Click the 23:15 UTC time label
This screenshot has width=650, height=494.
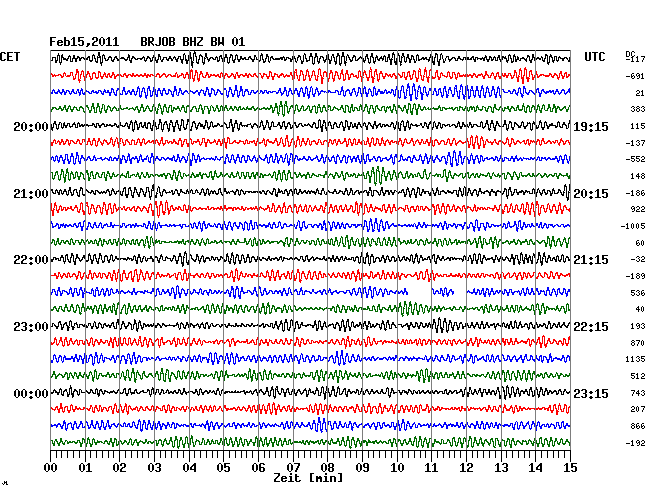click(591, 394)
